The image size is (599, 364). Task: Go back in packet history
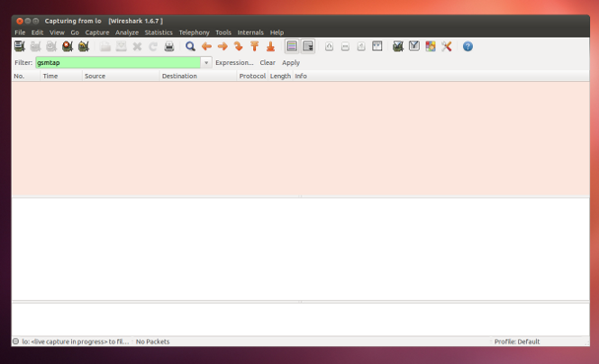[206, 47]
